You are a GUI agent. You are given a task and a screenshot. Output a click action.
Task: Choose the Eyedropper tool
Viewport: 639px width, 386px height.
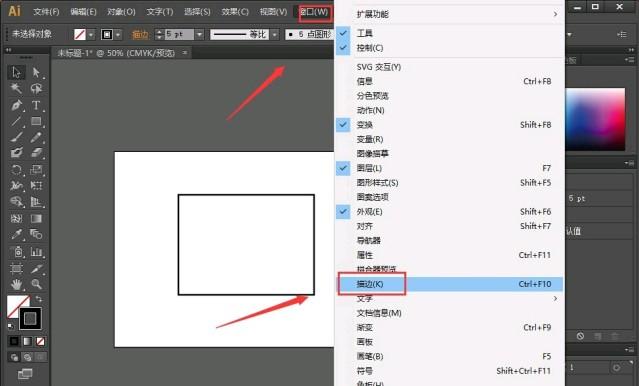[16, 234]
